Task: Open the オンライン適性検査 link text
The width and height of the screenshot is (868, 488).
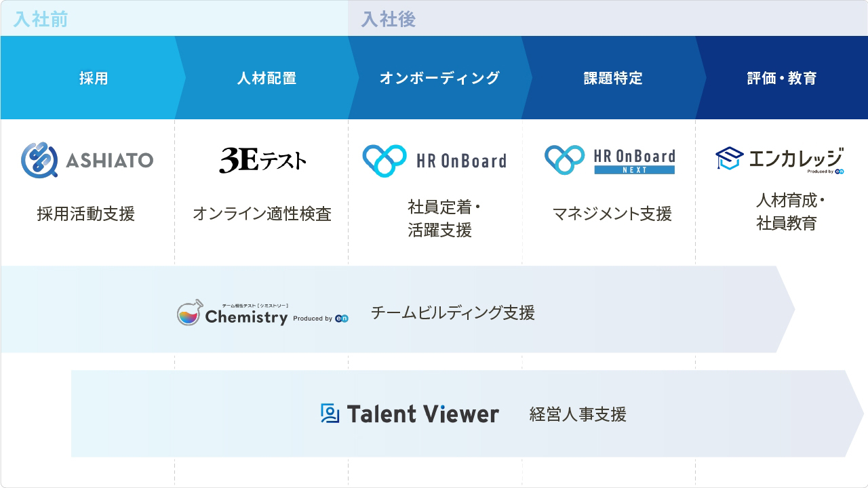Action: (262, 214)
